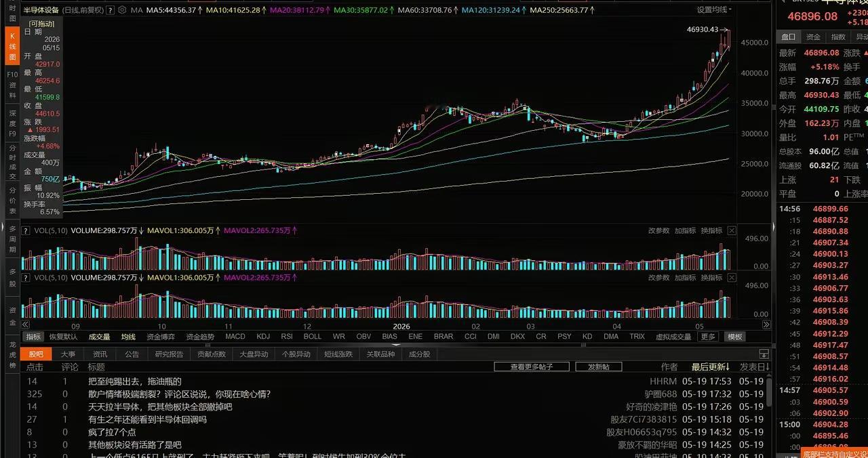Switch to the 指数 tab in right panel
The width and height of the screenshot is (868, 458).
pos(838,37)
